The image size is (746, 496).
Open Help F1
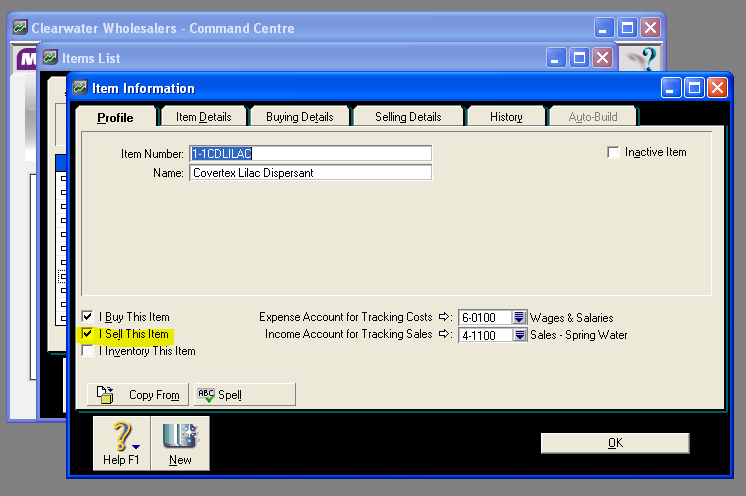(122, 443)
